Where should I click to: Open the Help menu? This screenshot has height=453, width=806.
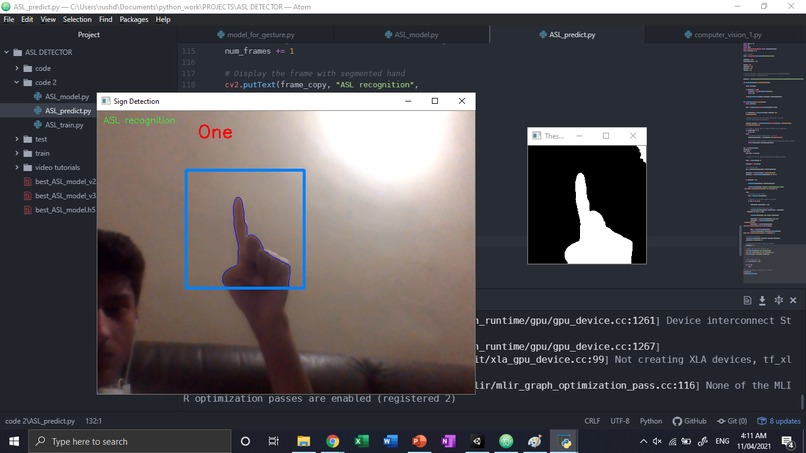coord(163,20)
